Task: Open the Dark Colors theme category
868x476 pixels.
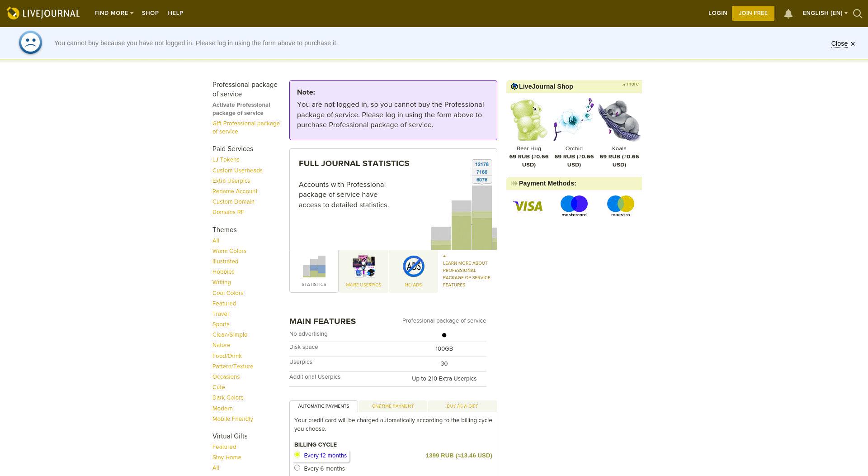Action: pos(228,398)
